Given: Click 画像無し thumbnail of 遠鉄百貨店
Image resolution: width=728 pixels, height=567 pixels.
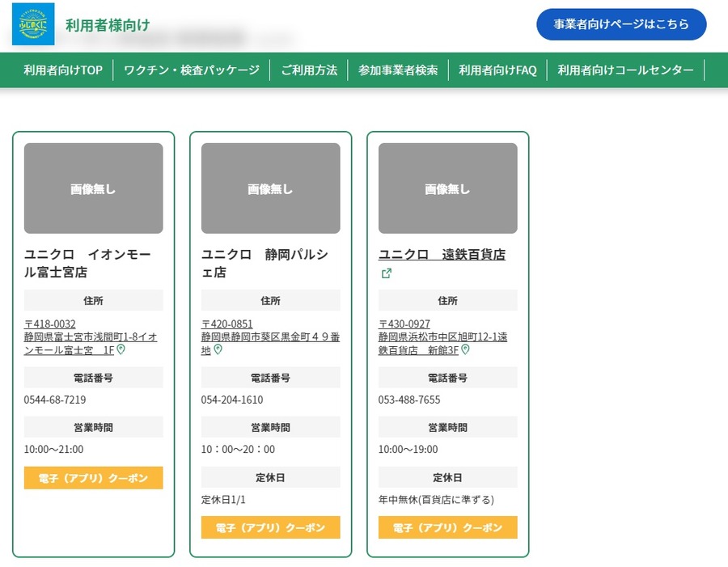Looking at the screenshot, I should pyautogui.click(x=447, y=188).
